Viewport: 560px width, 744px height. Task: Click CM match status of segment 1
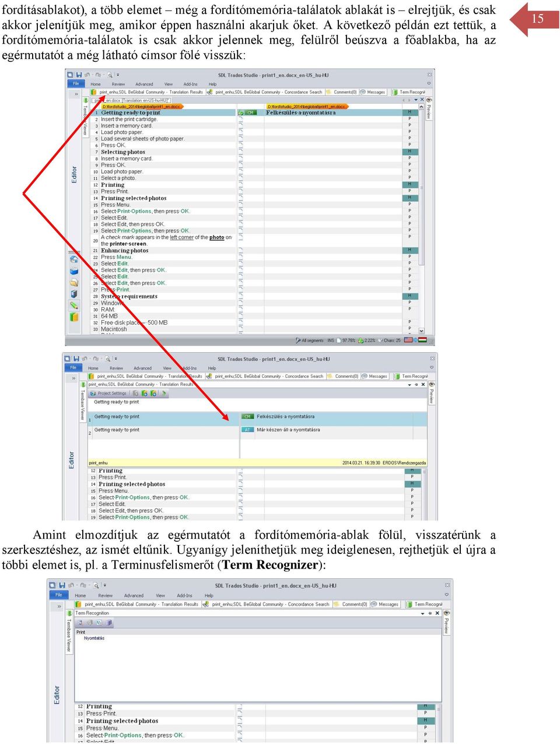[251, 113]
